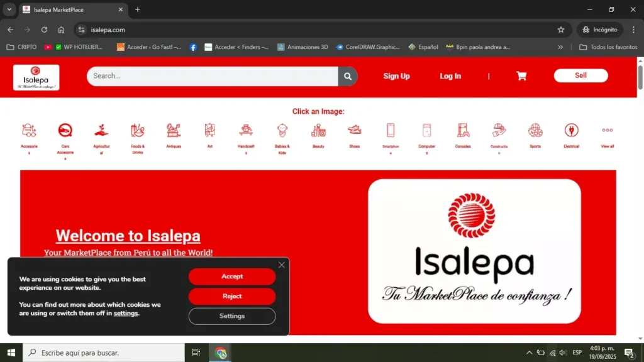Open the Handcrafts category icon
This screenshot has width=644, height=362.
click(x=246, y=131)
